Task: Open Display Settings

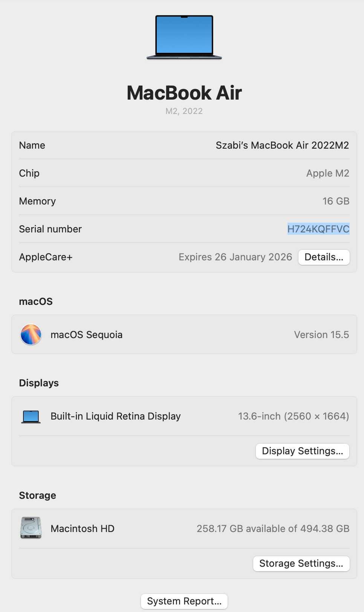Action: tap(303, 451)
